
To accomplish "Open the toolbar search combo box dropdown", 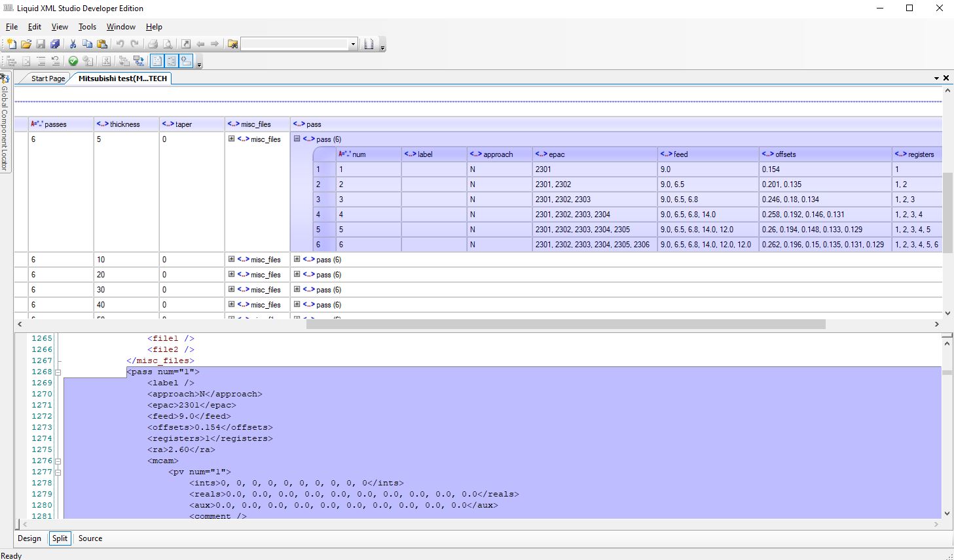I will pos(353,44).
